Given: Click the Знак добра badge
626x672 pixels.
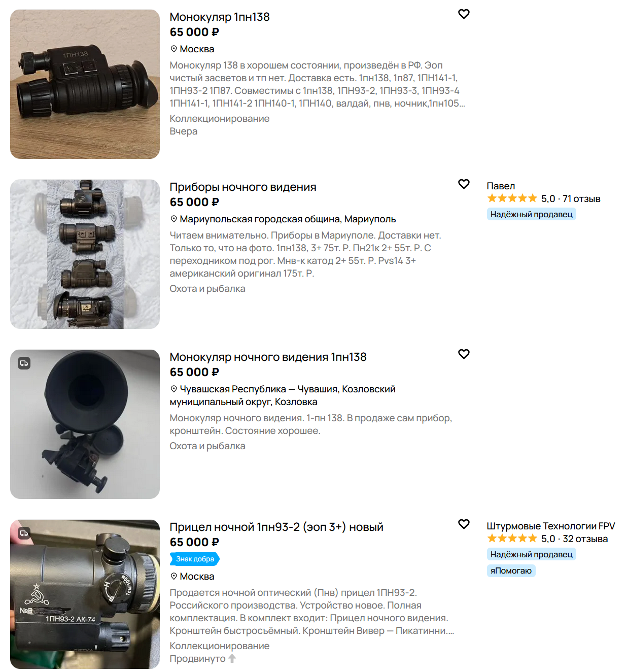Looking at the screenshot, I should (x=195, y=559).
